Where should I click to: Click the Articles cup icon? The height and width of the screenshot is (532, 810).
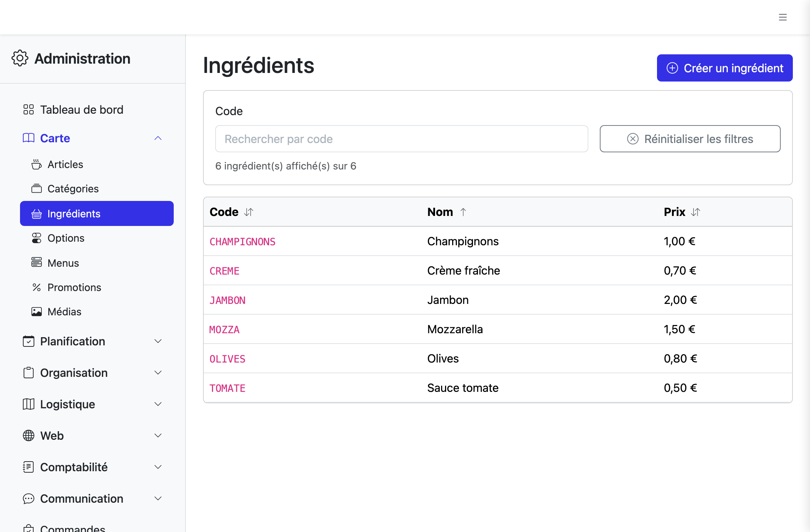tap(36, 164)
